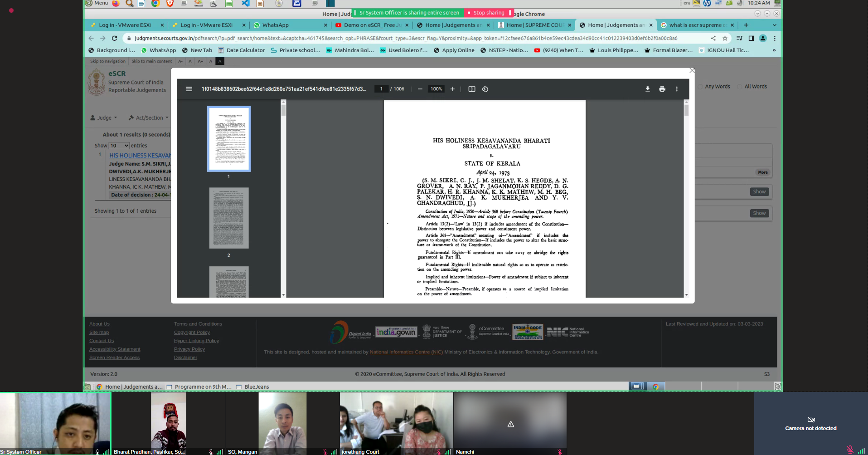Open the Show entries count dropdown
The image size is (868, 455).
119,146
